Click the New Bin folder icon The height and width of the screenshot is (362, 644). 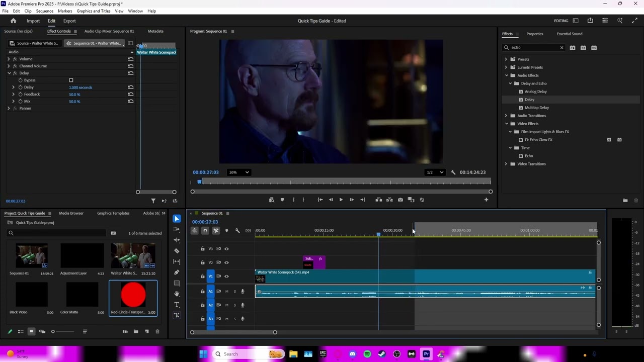point(136,331)
